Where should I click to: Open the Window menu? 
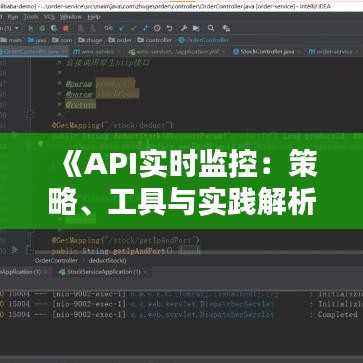pos(70,17)
